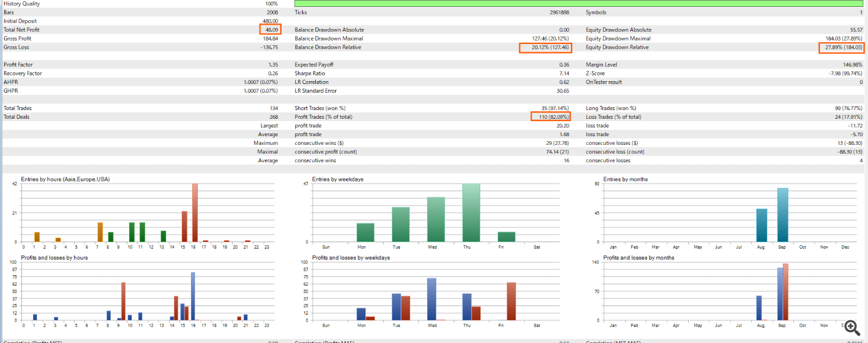Click September red bar in monthly profits chart

(785, 292)
